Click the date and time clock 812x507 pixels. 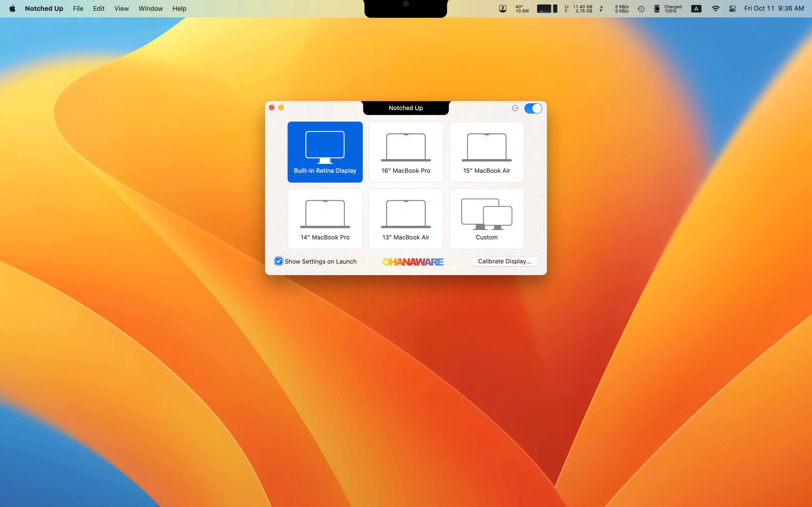(774, 9)
